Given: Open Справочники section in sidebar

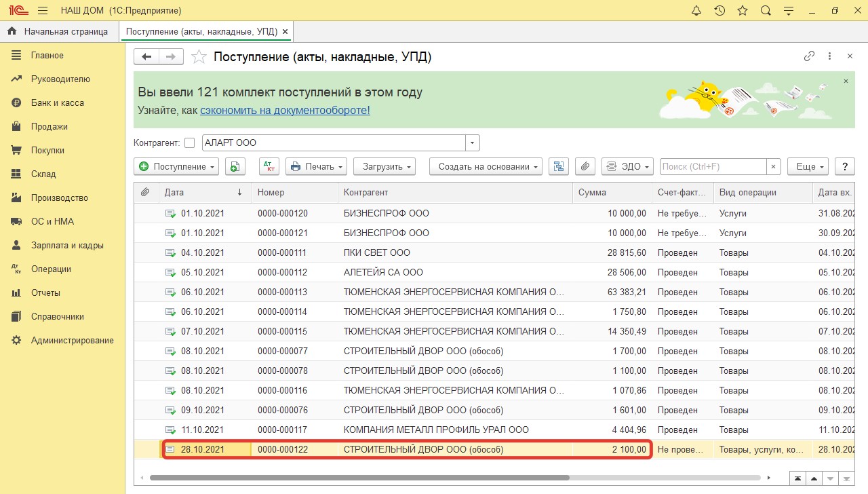Looking at the screenshot, I should (x=58, y=317).
